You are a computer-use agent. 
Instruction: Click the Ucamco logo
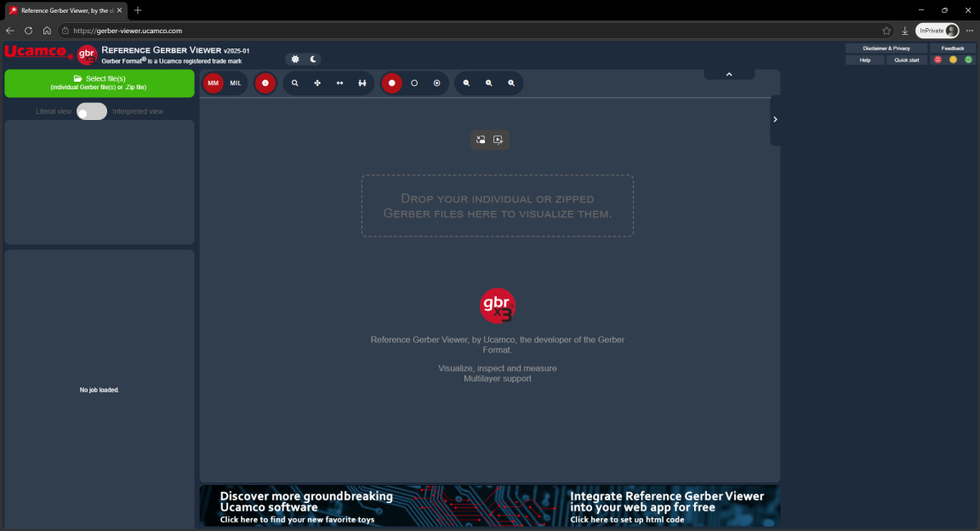[x=38, y=52]
